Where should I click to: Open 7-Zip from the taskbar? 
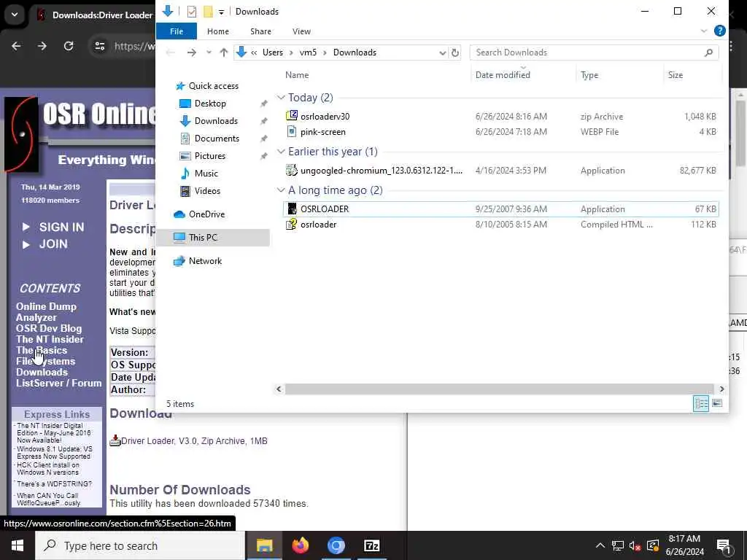(x=371, y=545)
